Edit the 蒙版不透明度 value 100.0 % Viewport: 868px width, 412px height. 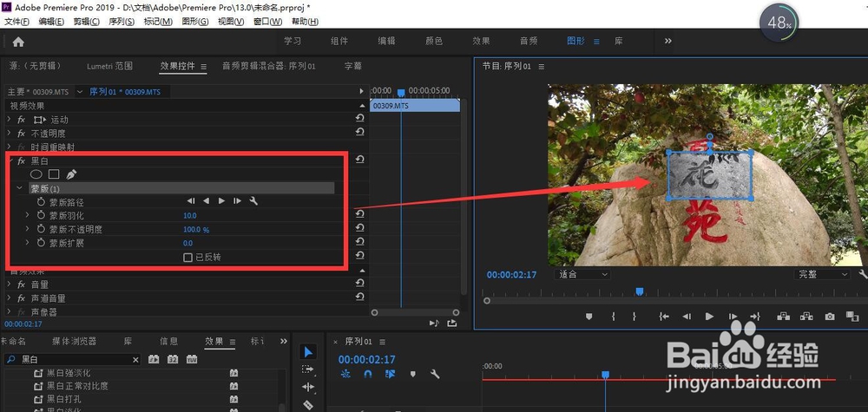(x=196, y=230)
